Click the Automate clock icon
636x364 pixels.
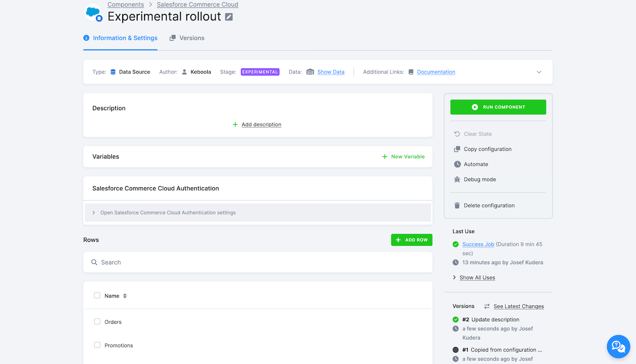[457, 164]
